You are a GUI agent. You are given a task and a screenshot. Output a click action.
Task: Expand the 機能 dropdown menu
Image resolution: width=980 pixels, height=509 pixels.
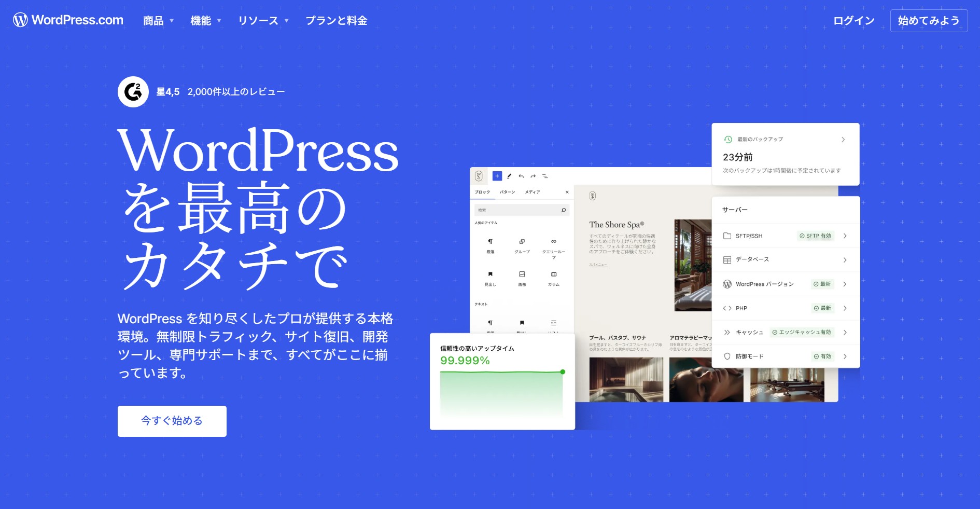pos(206,21)
